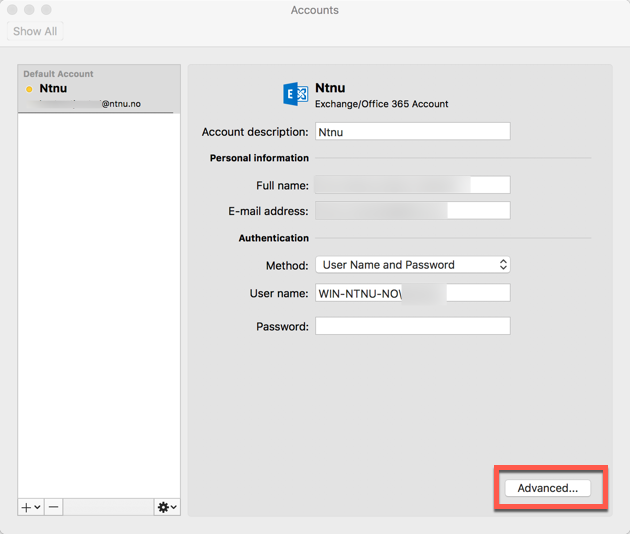
Task: Click the bold Ntnu heading beside Exchange logo
Action: coord(330,88)
